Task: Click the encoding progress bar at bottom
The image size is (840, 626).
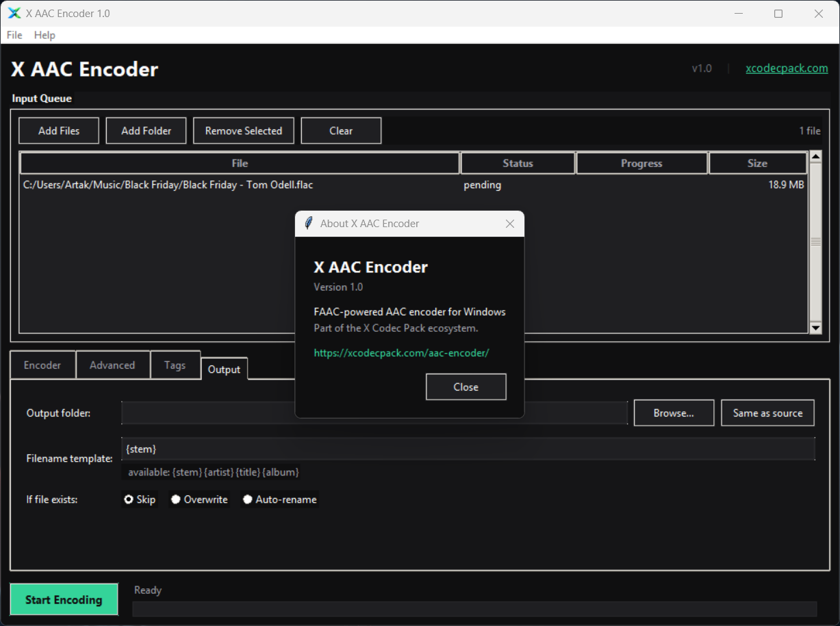Action: tap(474, 609)
